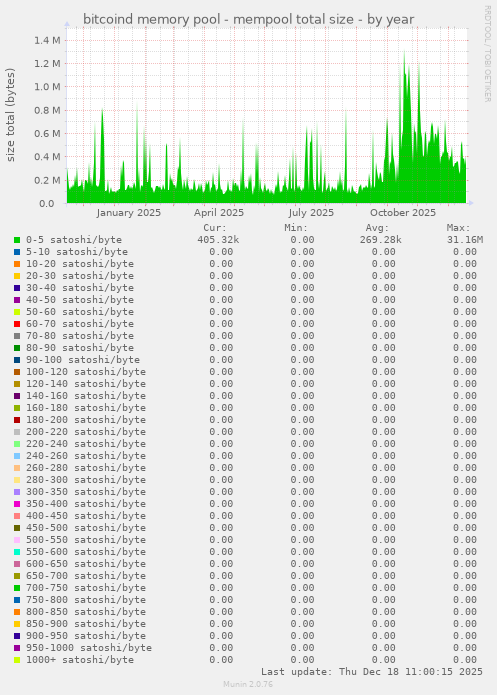Click the graph title 'bitcoind memory pool - mempool total size - by year'
The width and height of the screenshot is (497, 695).
pos(248,20)
